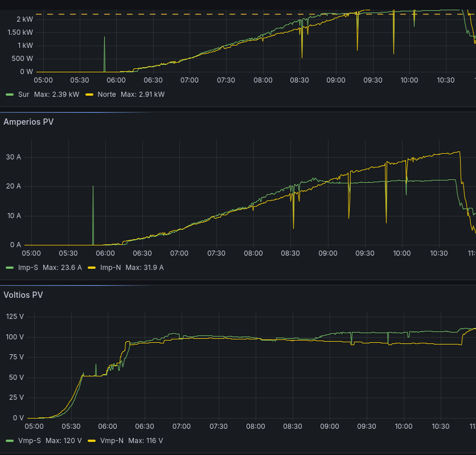
Task: Toggle the Norte series in the legend
Action: [x=106, y=95]
